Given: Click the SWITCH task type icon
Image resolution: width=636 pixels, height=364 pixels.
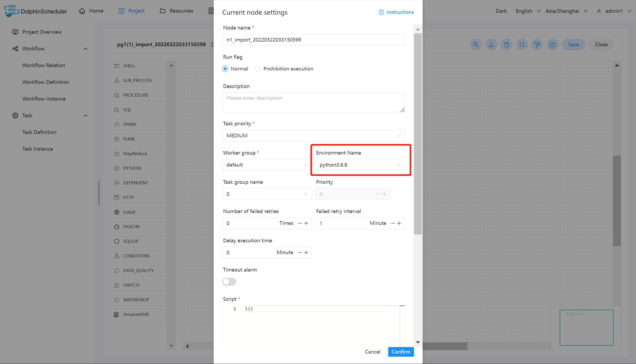Looking at the screenshot, I should coord(117,285).
